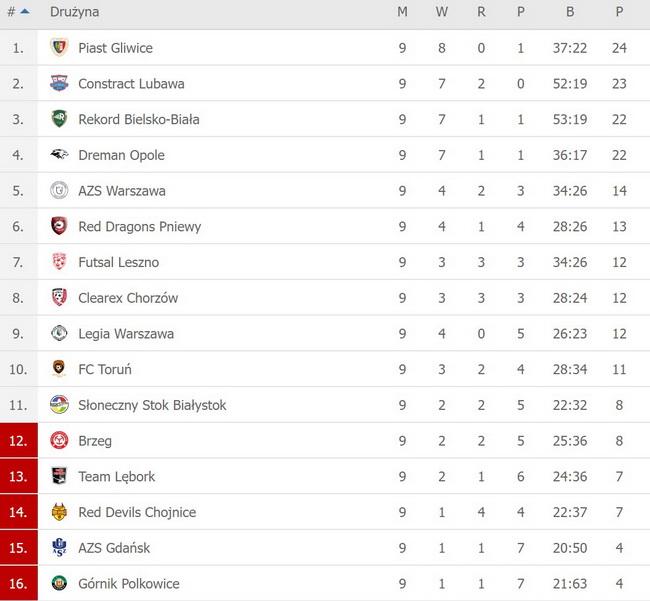Click the AZS Gdańsk club crest
650x601 pixels.
coord(59,548)
